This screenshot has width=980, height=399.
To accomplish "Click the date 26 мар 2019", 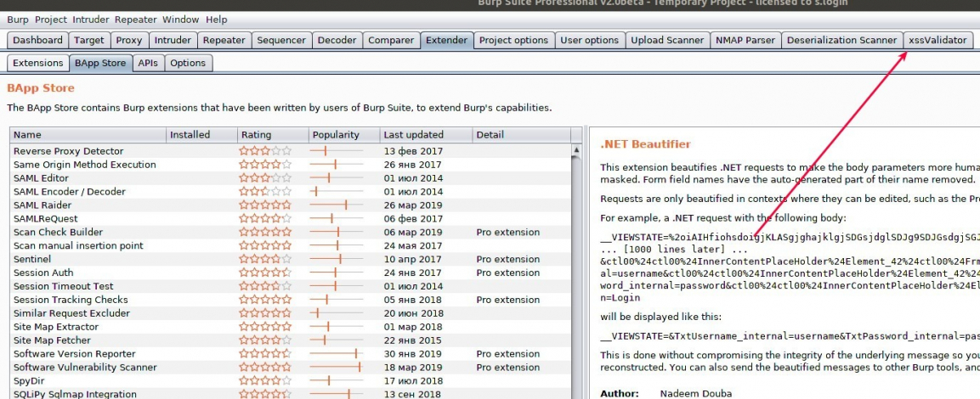I will tap(412, 205).
